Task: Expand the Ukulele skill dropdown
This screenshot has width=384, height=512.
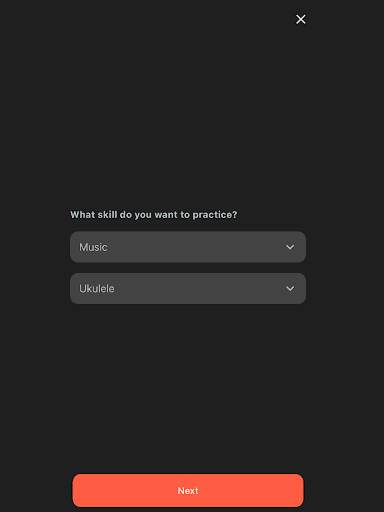Action: pos(188,288)
